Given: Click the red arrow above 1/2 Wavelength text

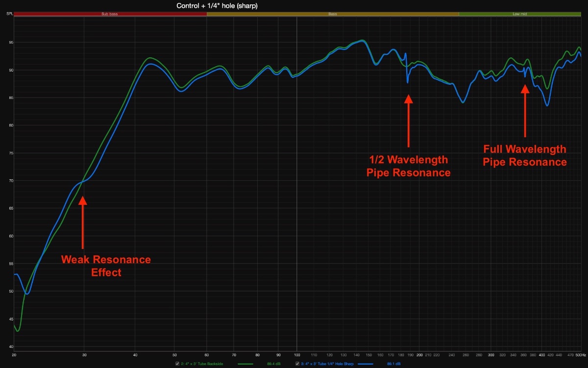Looking at the screenshot, I should (x=409, y=120).
